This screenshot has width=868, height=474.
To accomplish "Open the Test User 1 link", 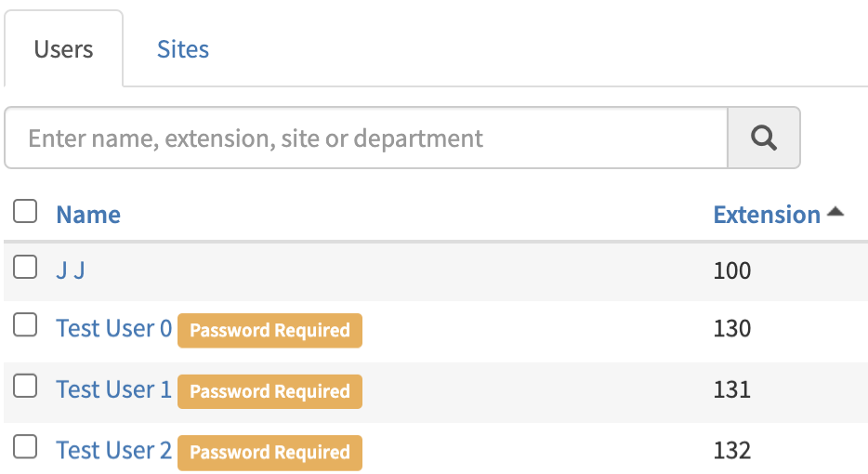I will pos(113,389).
